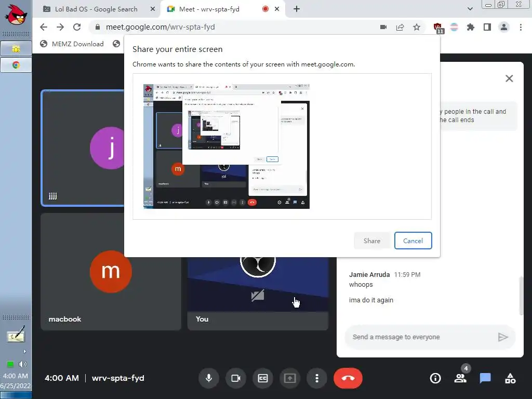Click the share page icon in address bar
Screen dimensions: 532x399
coord(400,27)
